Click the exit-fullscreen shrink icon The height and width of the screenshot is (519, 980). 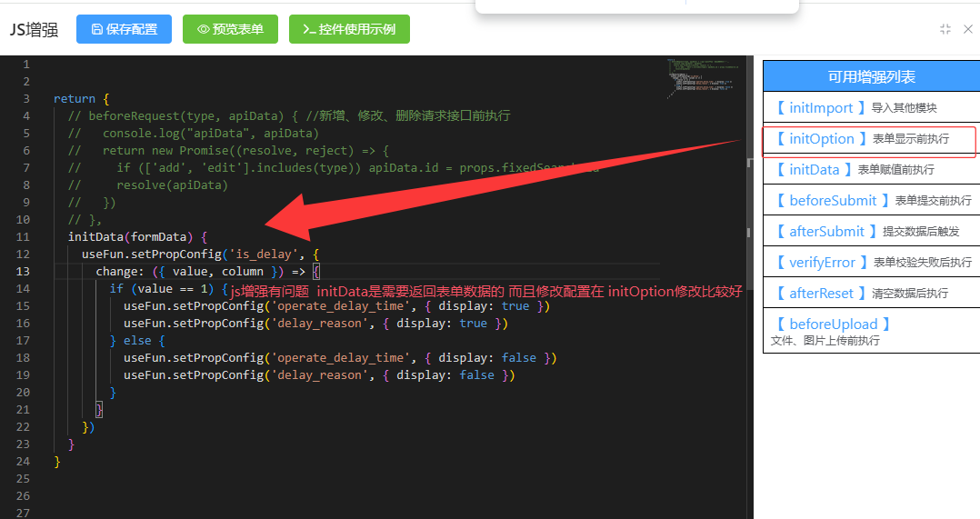pos(945,29)
